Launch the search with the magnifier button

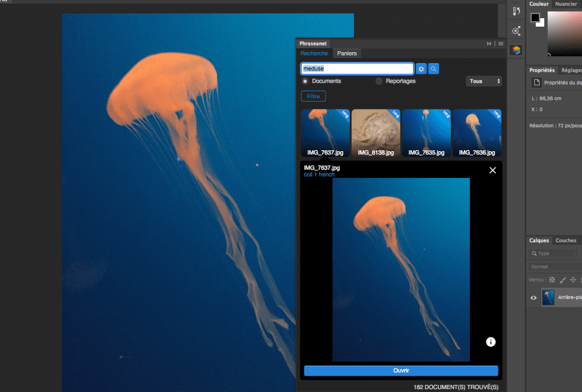(x=433, y=68)
